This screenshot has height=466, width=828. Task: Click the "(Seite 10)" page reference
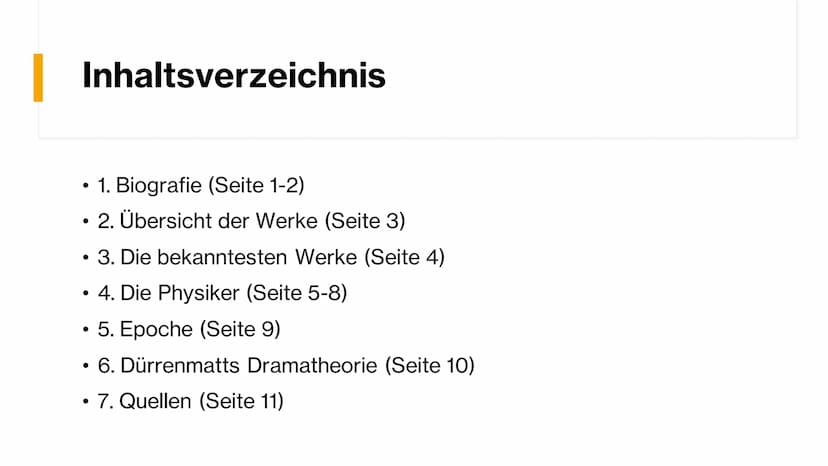point(431,365)
